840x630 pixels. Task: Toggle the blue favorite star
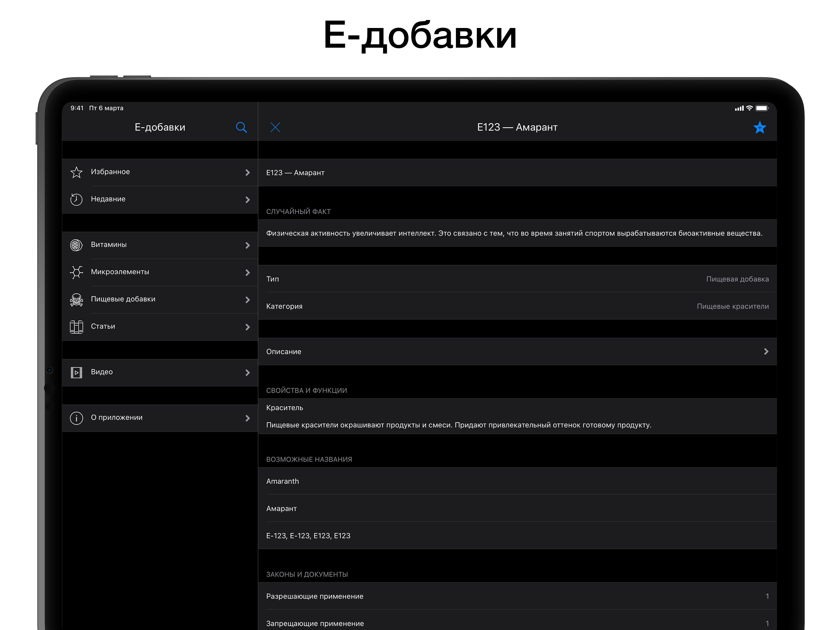(759, 127)
